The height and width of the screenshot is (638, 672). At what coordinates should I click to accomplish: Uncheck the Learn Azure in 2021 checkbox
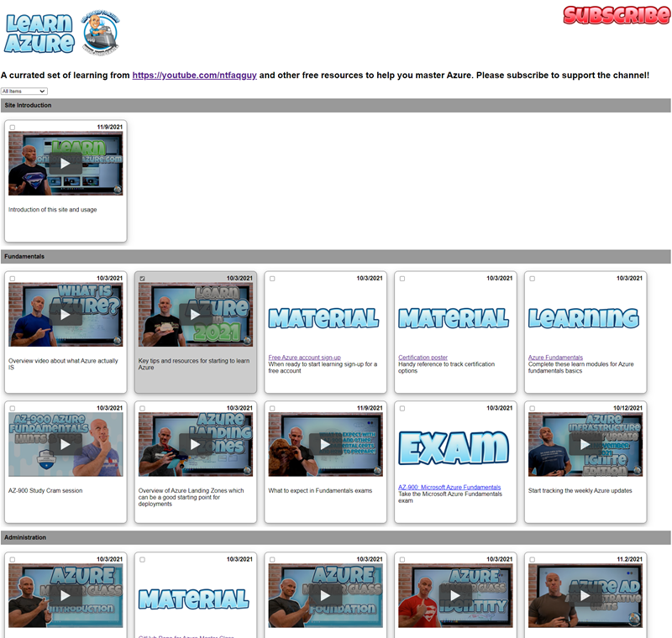click(142, 279)
